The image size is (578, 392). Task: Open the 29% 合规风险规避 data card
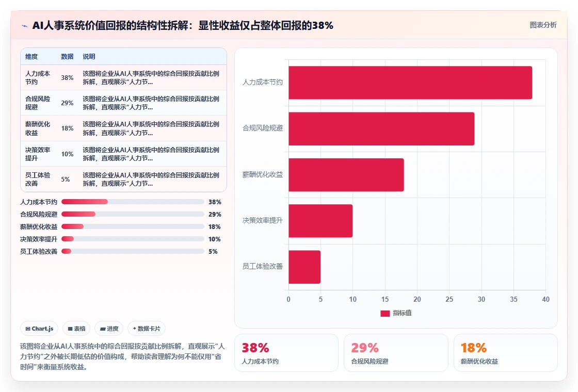[396, 353]
